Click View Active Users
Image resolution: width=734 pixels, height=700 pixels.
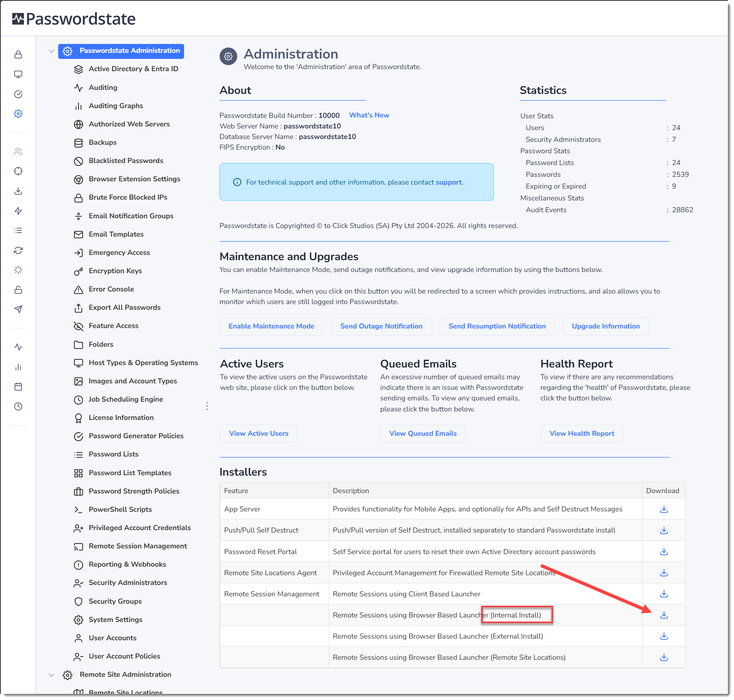[258, 434]
